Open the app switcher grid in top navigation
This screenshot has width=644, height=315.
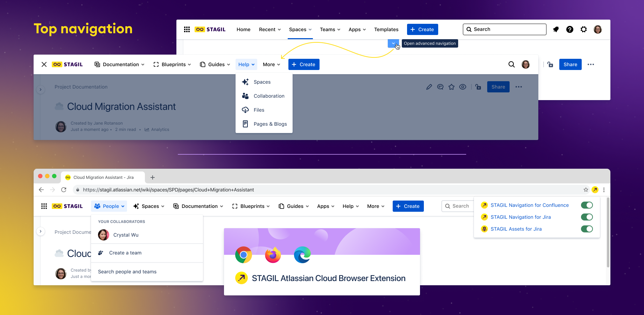187,29
